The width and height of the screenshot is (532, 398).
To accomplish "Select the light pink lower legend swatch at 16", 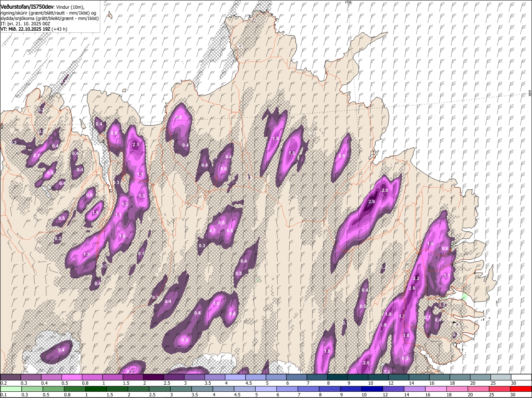I will (x=436, y=389).
